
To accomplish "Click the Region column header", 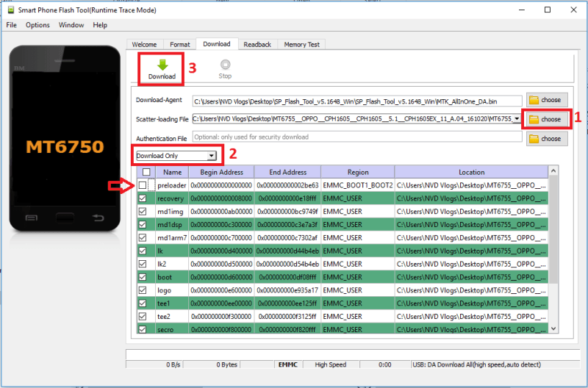I will click(x=358, y=172).
